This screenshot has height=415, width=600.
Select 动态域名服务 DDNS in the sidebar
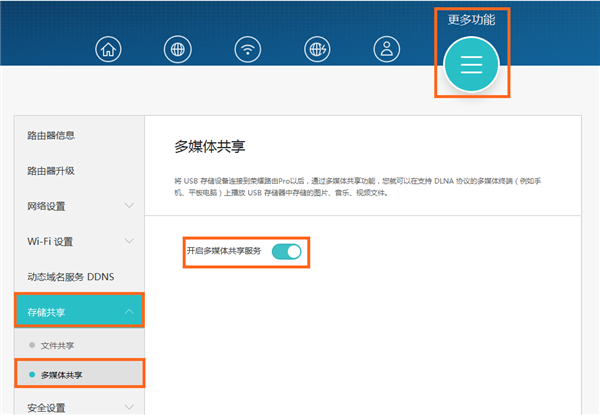(71, 276)
